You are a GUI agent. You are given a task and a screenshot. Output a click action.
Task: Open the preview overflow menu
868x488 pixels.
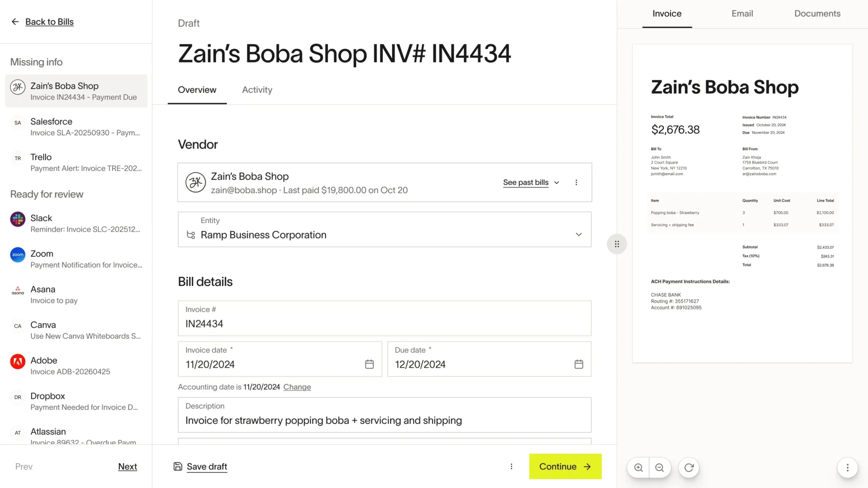pyautogui.click(x=848, y=468)
